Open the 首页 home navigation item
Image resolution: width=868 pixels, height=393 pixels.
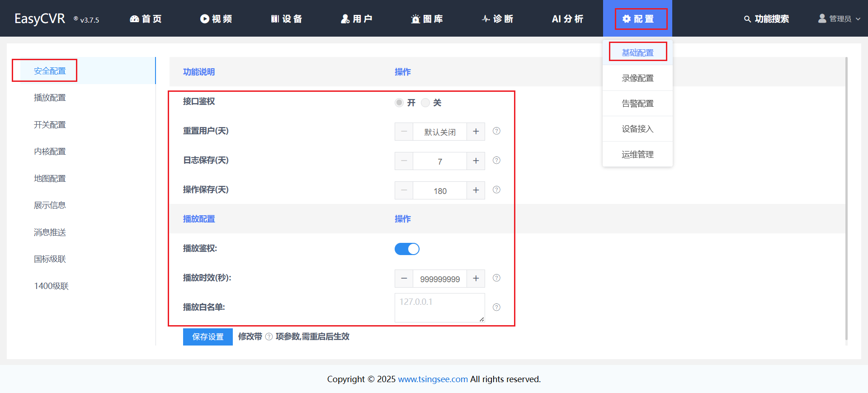click(146, 19)
